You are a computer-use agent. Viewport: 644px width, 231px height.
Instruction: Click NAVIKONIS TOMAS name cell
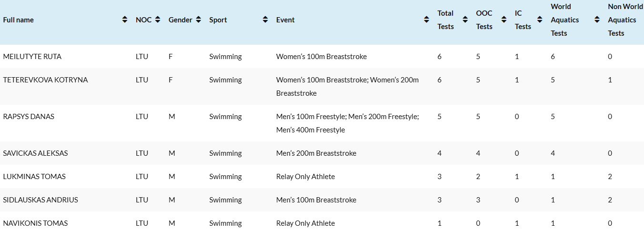pos(36,223)
